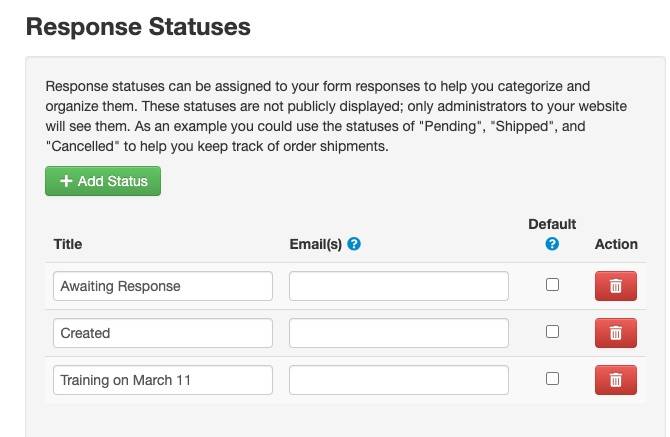Click the email field for Created status
670x437 pixels.
click(399, 333)
